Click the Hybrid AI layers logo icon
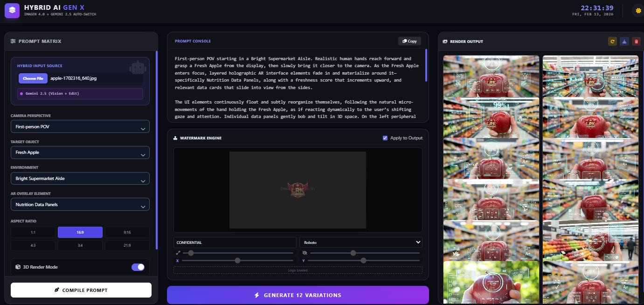 pos(12,10)
